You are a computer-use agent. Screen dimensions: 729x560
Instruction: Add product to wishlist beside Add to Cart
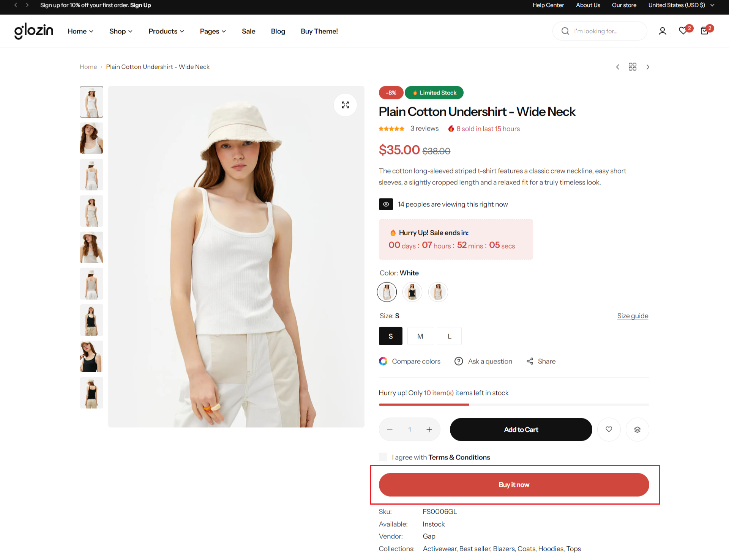[609, 429]
